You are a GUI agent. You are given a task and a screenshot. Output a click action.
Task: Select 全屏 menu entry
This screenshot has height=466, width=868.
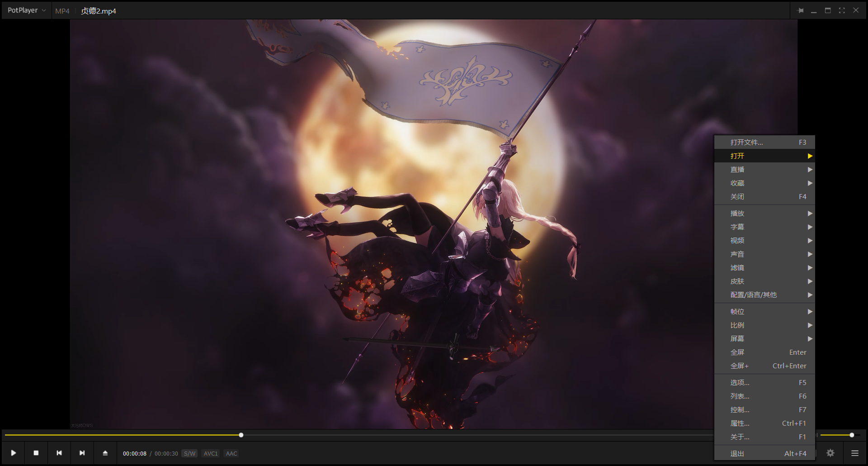coord(764,352)
